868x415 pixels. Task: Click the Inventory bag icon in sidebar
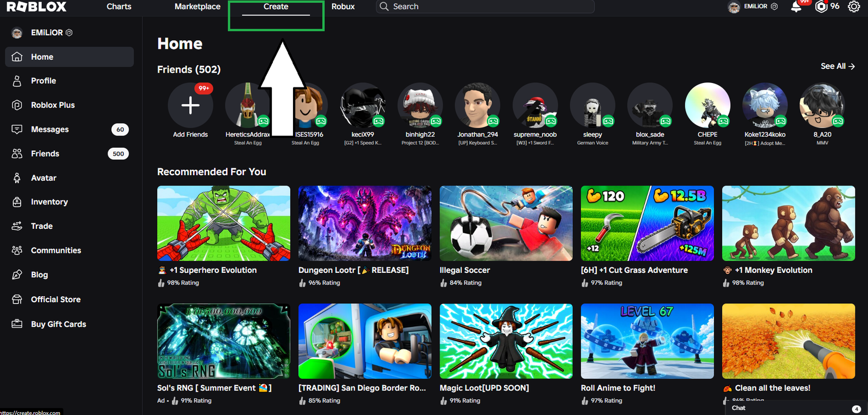click(17, 202)
